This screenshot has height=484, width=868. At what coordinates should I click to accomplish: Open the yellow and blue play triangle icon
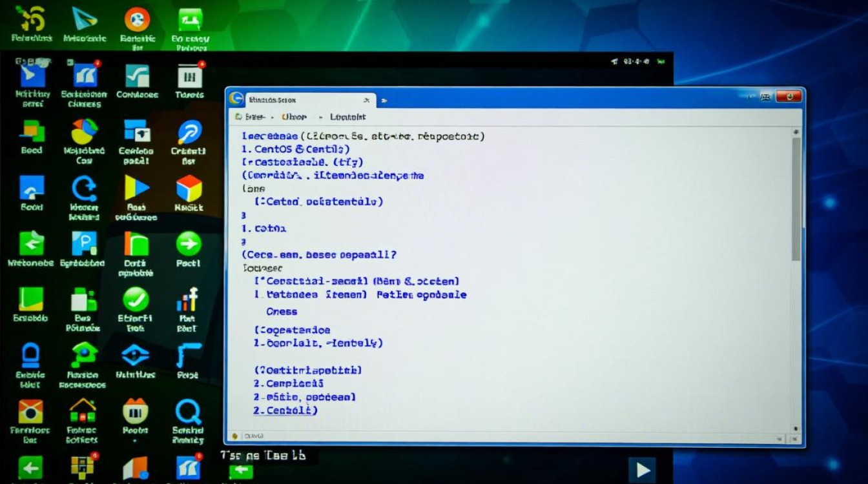(x=136, y=188)
